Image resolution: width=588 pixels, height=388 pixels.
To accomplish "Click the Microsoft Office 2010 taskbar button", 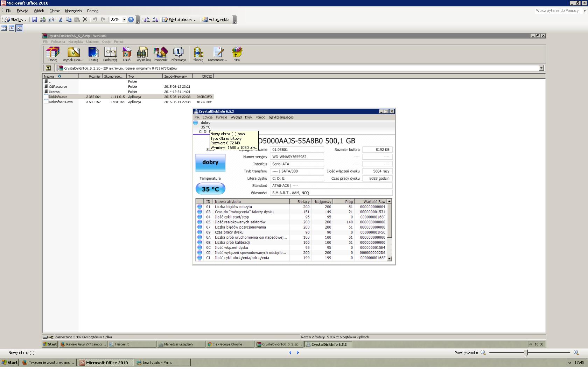I will (105, 362).
